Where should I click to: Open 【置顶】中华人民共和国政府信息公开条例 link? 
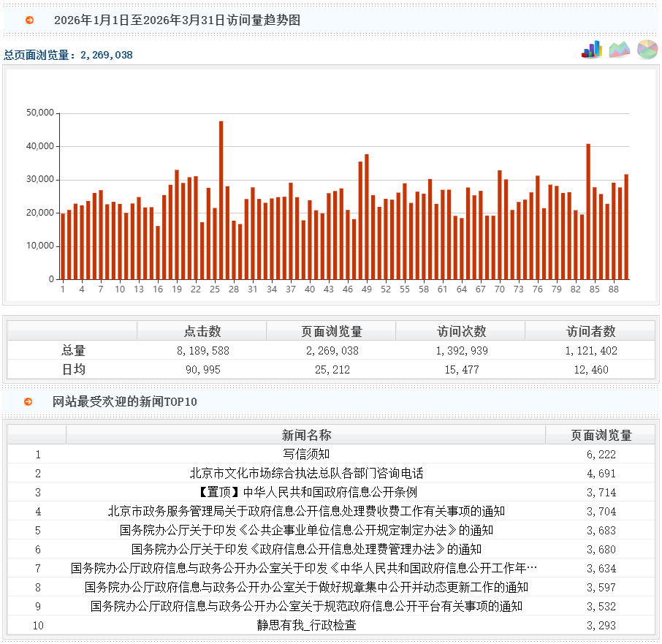[306, 493]
